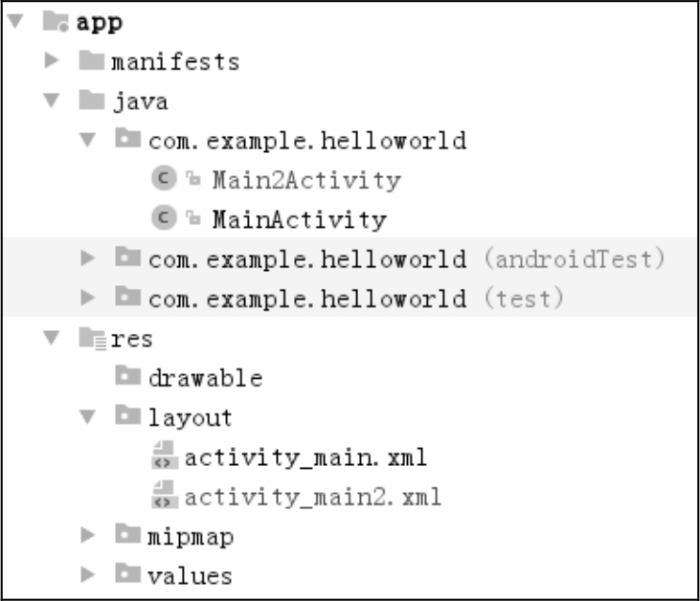
Task: Click the Main2Activity class icon
Action: (x=162, y=180)
